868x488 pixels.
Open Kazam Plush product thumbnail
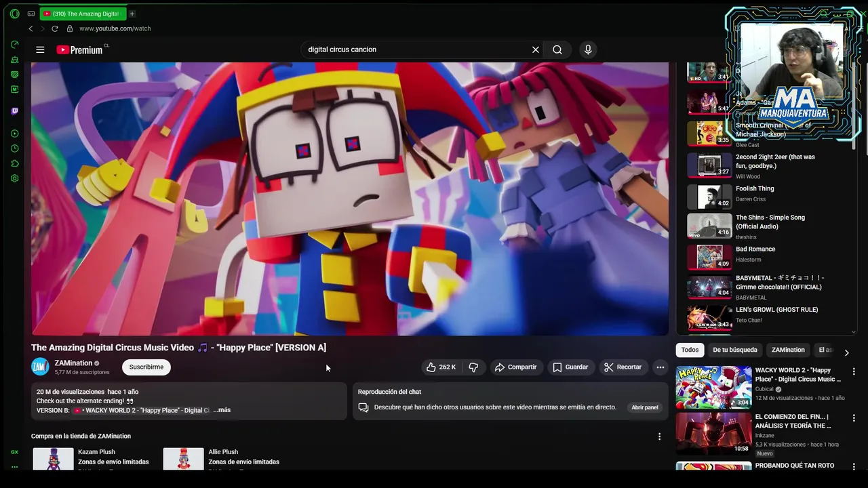pos(53,459)
